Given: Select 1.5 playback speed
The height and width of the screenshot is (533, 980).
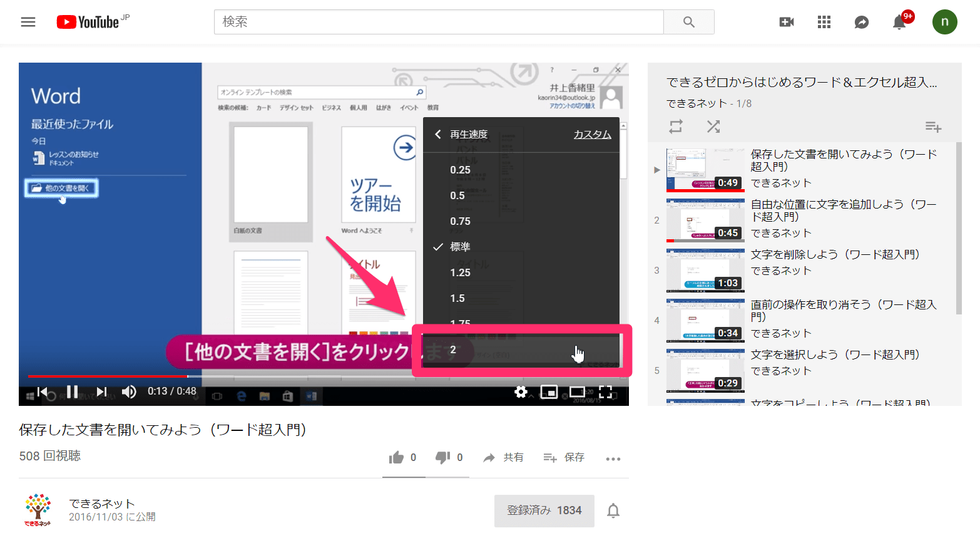Looking at the screenshot, I should (521, 298).
